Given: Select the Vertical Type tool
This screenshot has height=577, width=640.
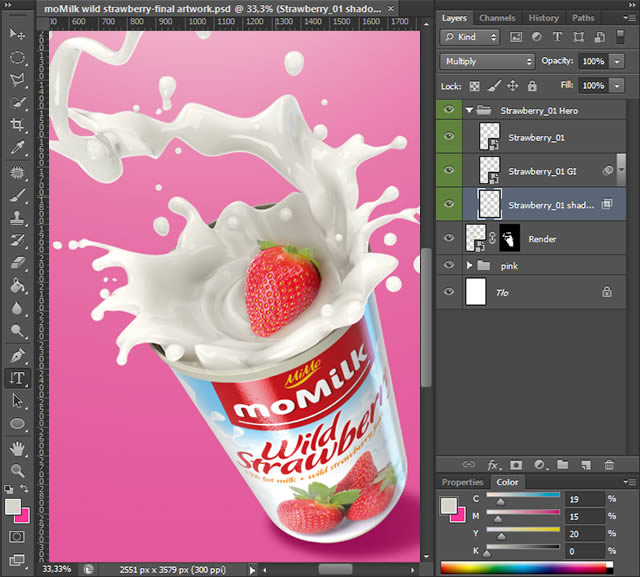Looking at the screenshot, I should point(17,378).
